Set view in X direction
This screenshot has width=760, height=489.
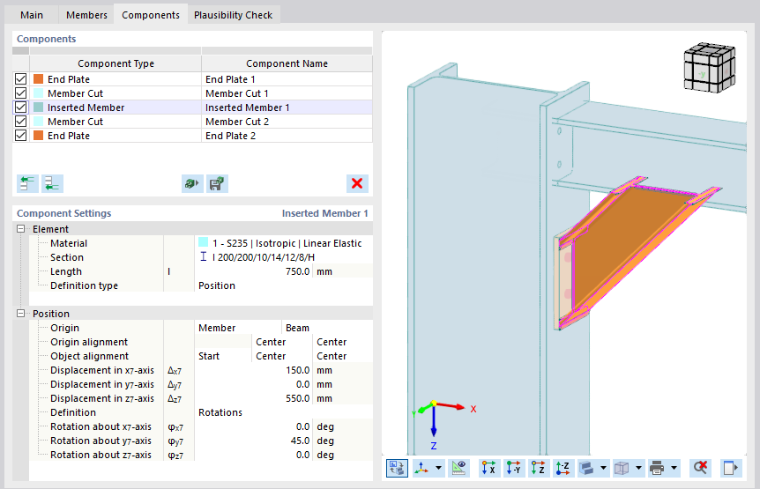click(489, 468)
